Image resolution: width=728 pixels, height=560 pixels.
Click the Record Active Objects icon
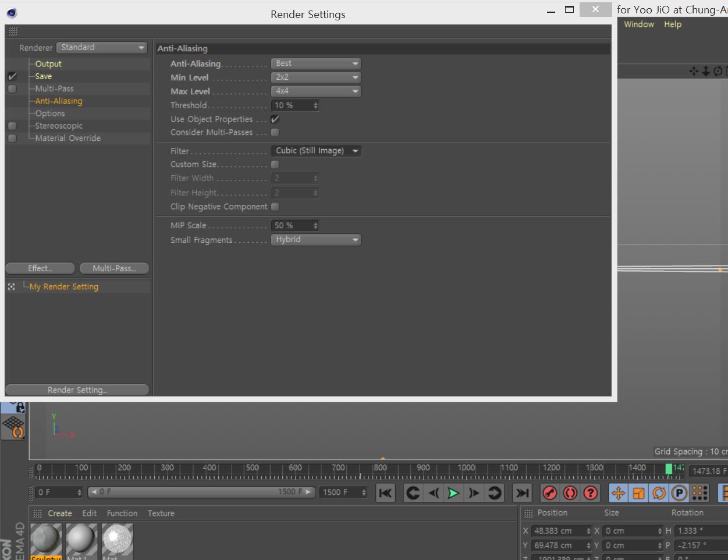click(549, 493)
